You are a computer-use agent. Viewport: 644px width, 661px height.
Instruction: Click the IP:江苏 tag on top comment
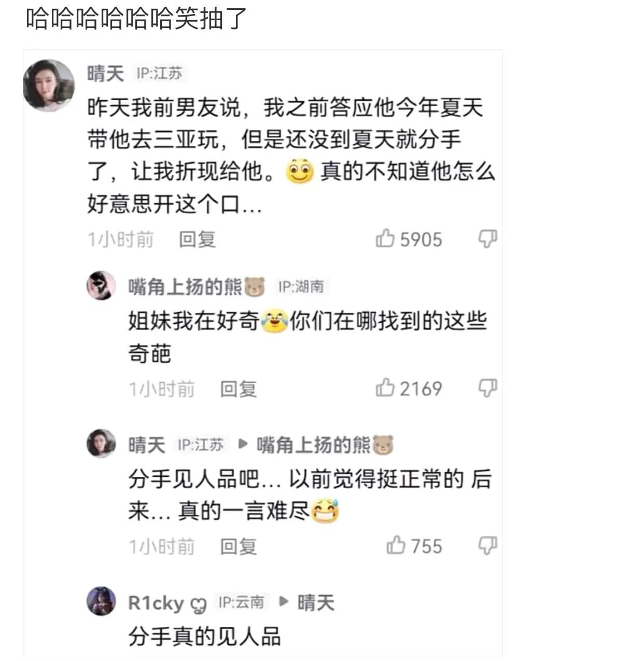coord(160,73)
